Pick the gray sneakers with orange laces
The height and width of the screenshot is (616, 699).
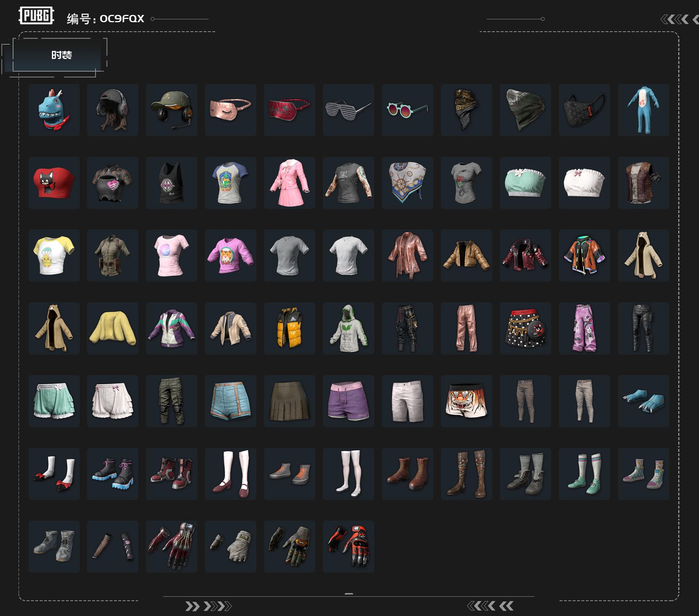(289, 474)
